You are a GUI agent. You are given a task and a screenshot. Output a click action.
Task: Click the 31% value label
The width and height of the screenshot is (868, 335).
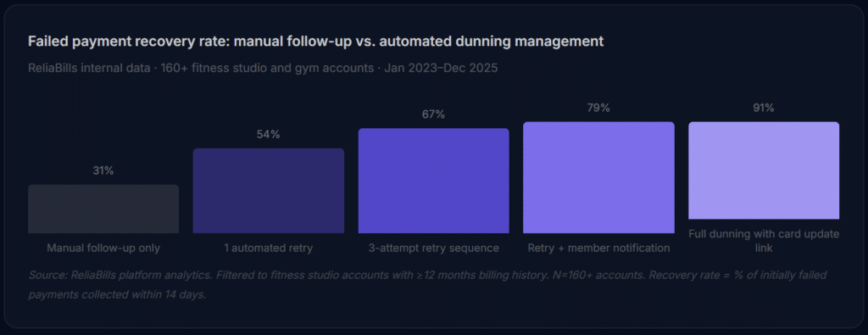click(103, 171)
